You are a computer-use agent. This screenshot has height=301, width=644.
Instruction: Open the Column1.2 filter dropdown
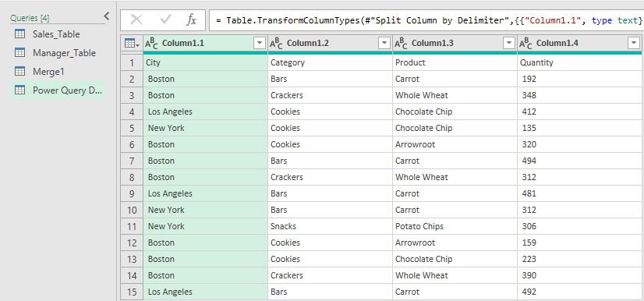(x=385, y=43)
